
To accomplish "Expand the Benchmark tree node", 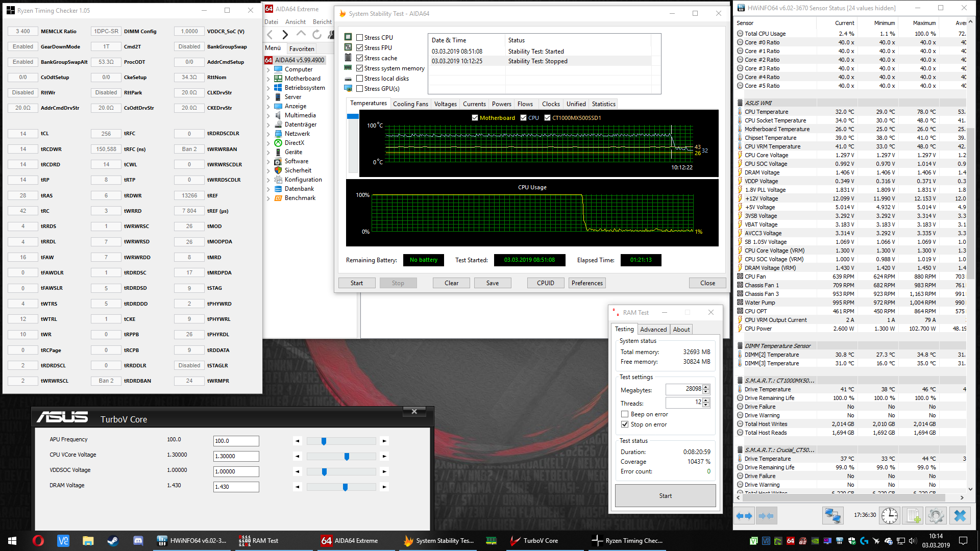I will pos(268,198).
